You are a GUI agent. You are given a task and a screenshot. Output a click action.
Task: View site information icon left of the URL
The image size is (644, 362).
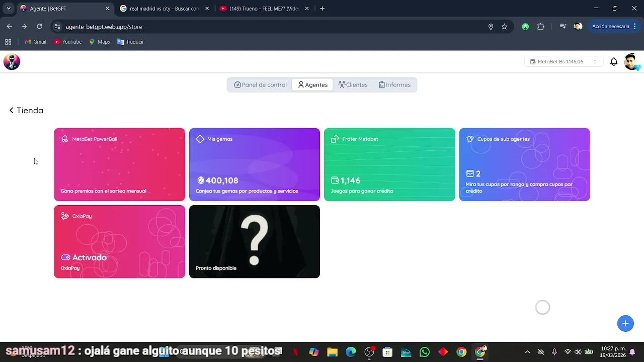coord(57,27)
